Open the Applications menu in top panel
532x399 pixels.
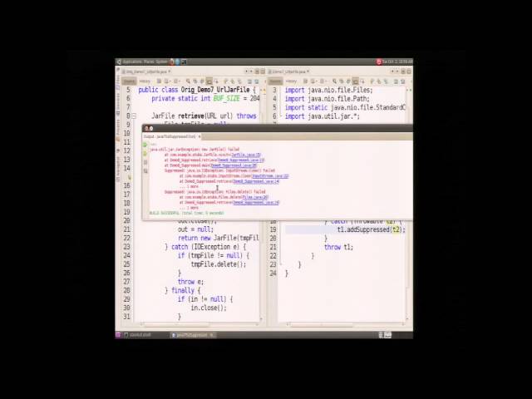(132, 62)
